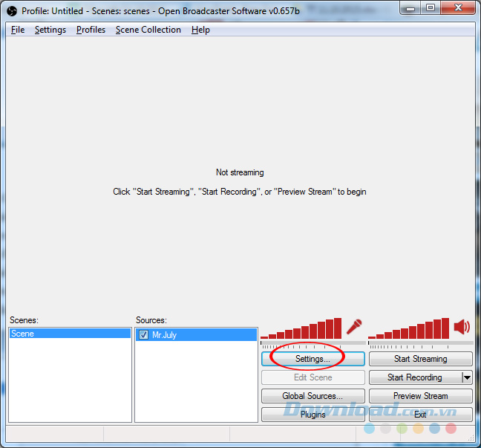Screen dimensions: 481x448
Task: Mute the microphone using the mic icon
Action: 354,327
